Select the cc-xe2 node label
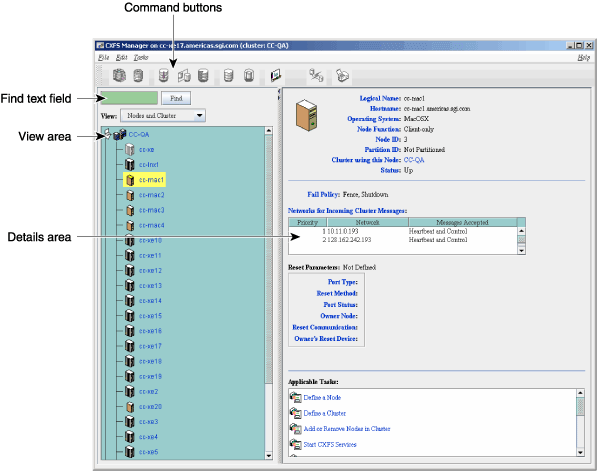 [148, 391]
